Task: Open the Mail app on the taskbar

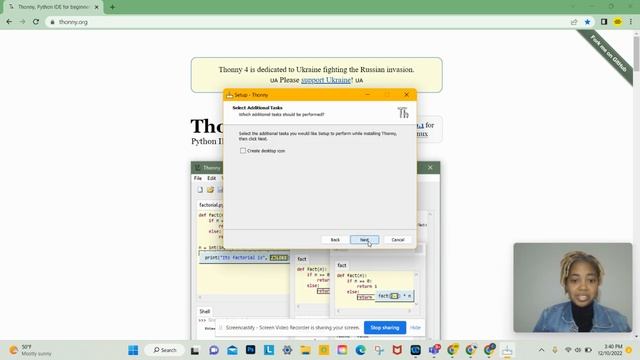Action: click(x=232, y=350)
